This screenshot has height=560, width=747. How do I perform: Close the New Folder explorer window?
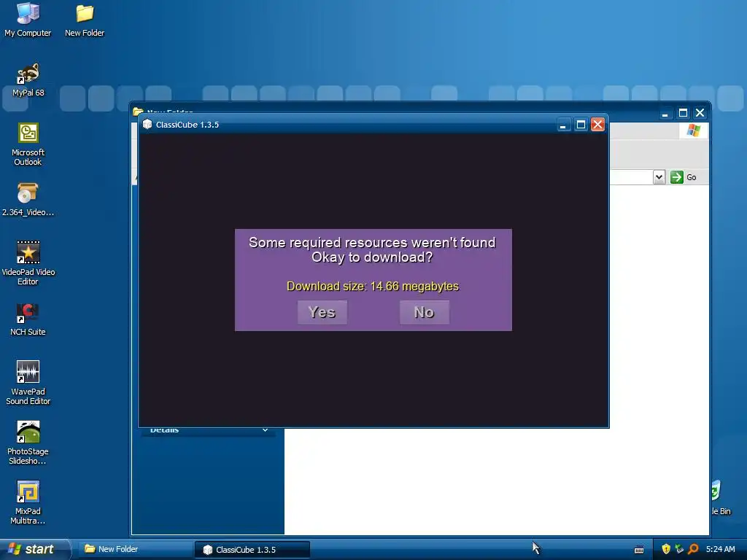click(x=700, y=113)
